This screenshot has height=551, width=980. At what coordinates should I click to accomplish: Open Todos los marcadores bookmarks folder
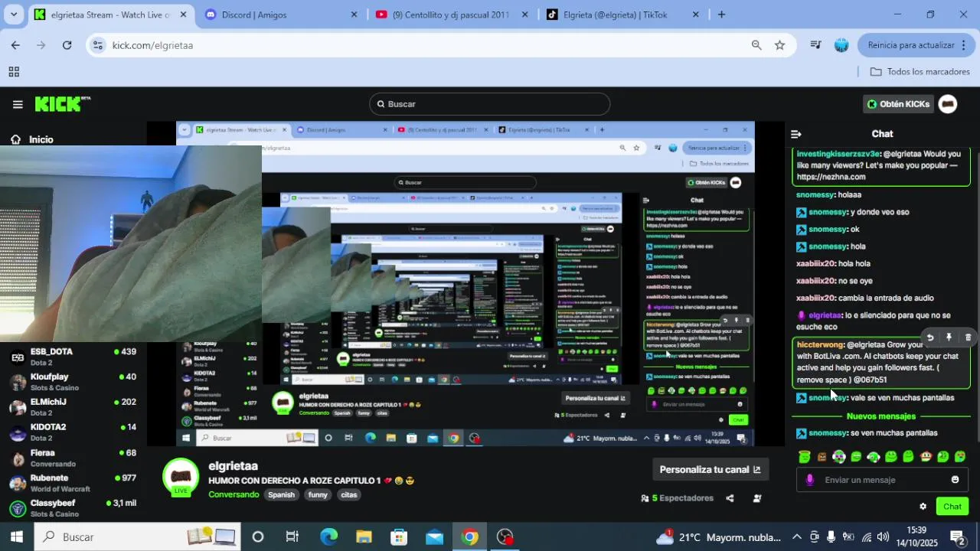920,72
